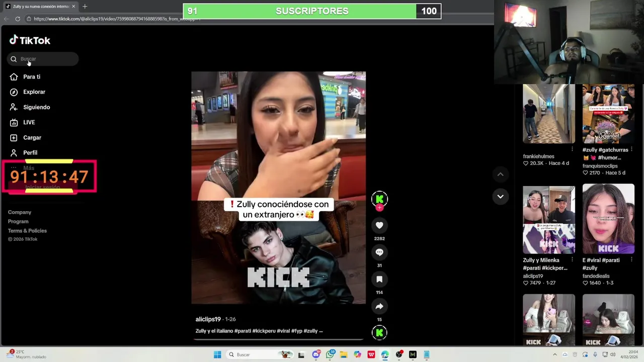Open options menu for frankiehulmes video
The image size is (644, 362).
572,149
